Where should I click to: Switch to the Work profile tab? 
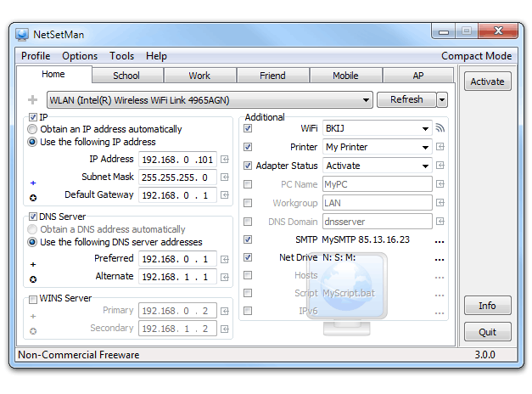(x=199, y=76)
